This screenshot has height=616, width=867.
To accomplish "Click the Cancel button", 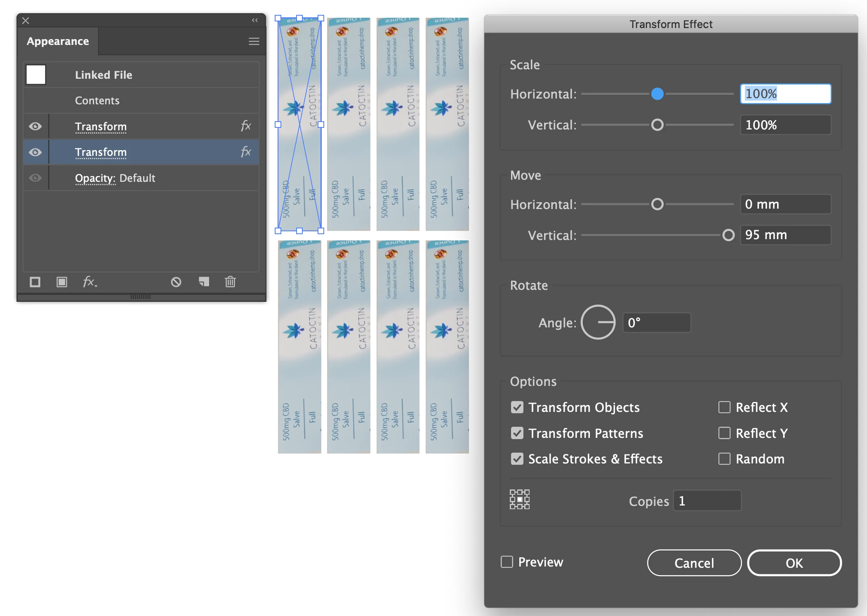I will pos(694,563).
